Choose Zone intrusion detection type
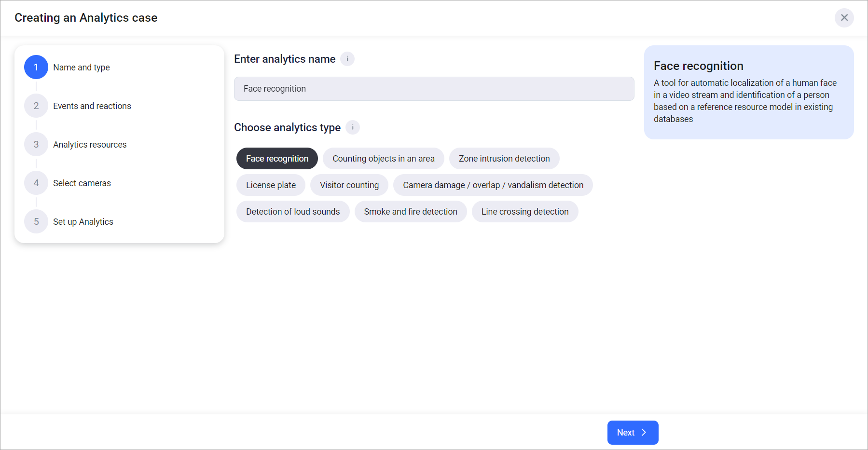 coord(504,159)
